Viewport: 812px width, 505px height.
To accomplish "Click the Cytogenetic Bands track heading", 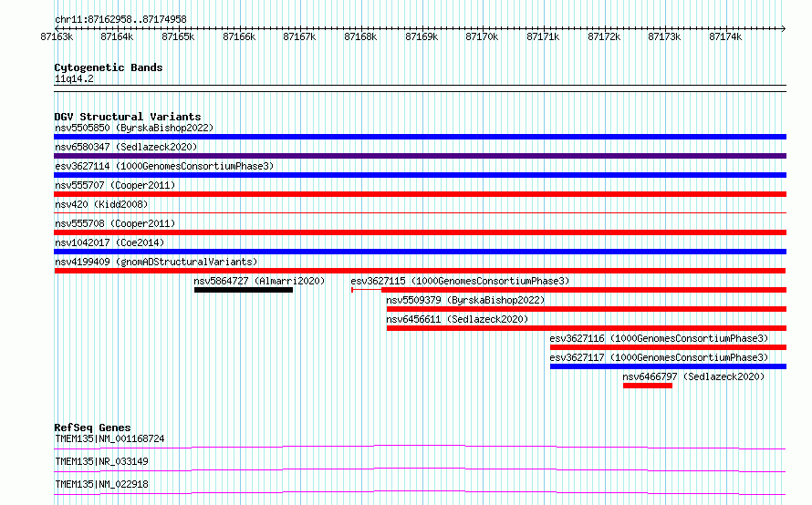I will pyautogui.click(x=109, y=67).
